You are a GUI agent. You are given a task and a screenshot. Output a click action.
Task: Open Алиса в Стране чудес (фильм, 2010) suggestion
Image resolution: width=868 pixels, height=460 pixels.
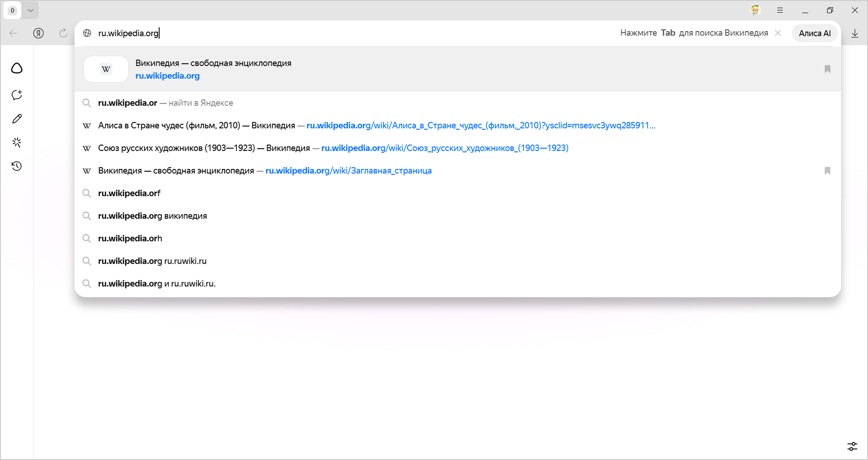(x=458, y=125)
